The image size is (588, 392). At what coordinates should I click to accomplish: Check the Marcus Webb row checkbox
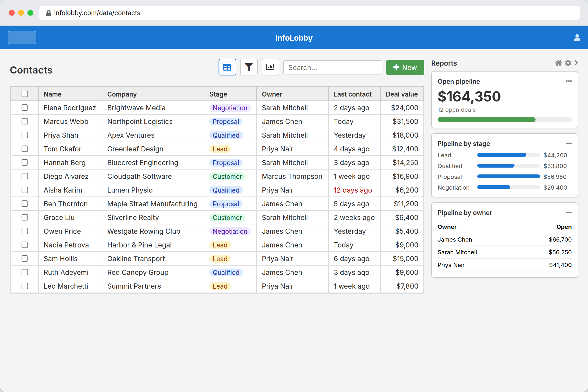click(25, 122)
